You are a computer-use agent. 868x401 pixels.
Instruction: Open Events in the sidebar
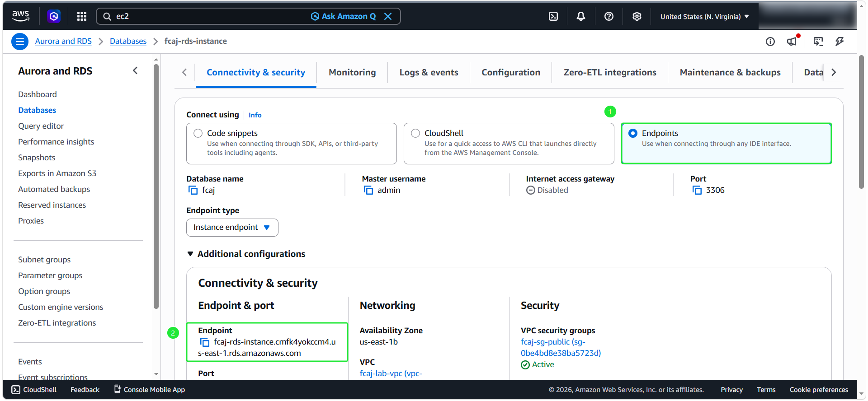tap(30, 362)
